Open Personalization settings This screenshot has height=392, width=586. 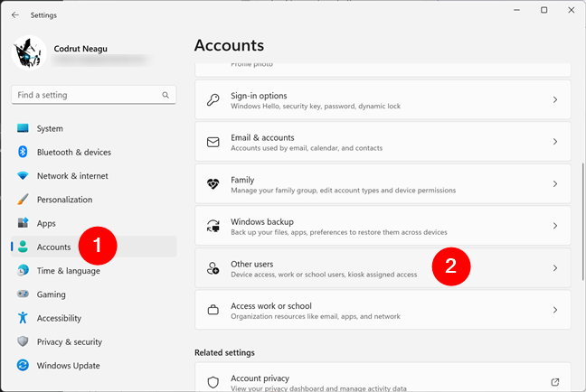pyautogui.click(x=94, y=200)
